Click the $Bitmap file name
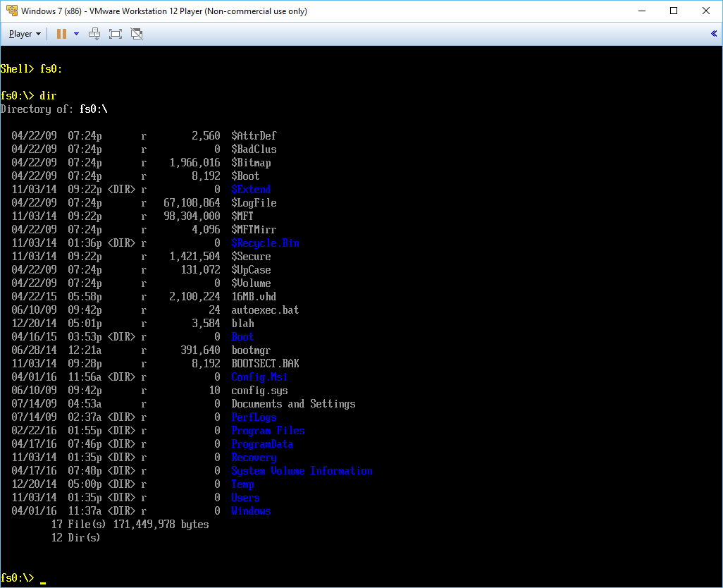 [x=251, y=162]
